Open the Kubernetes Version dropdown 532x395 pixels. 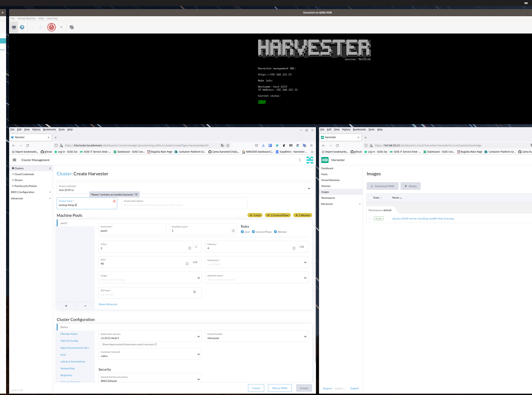(x=150, y=336)
